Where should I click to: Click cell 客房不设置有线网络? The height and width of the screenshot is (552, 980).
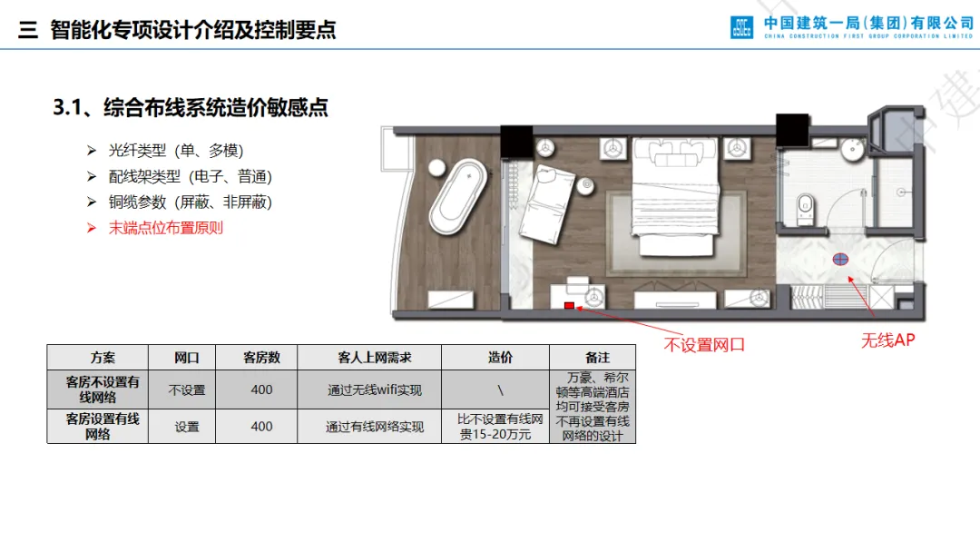97,389
